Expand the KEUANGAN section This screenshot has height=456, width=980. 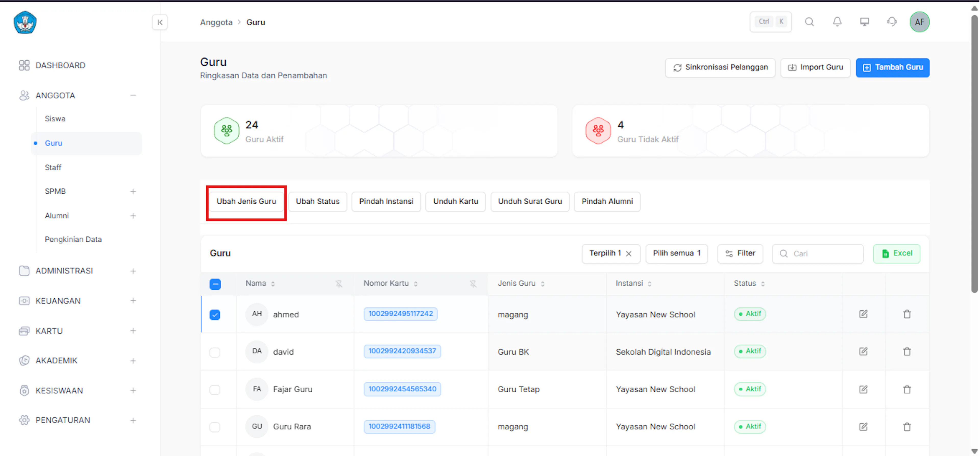point(133,301)
